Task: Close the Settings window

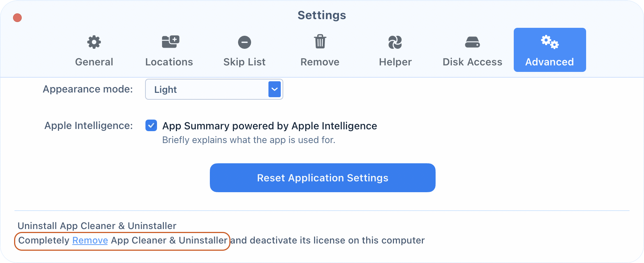Action: click(17, 18)
